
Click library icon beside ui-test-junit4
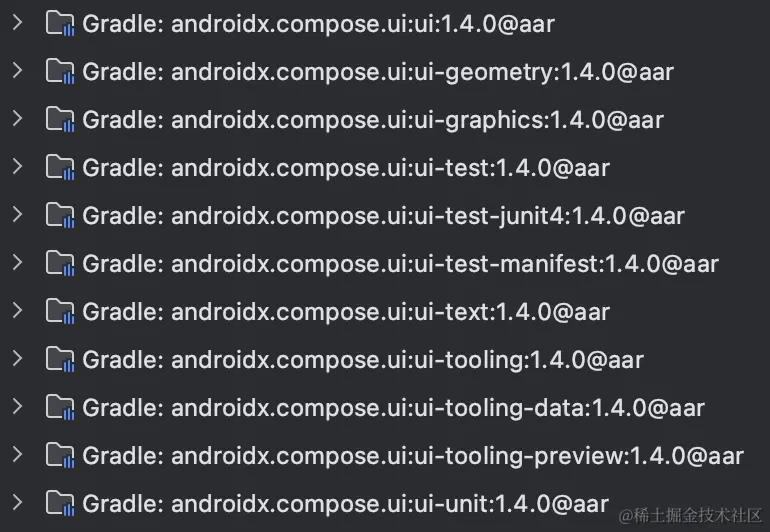point(60,216)
